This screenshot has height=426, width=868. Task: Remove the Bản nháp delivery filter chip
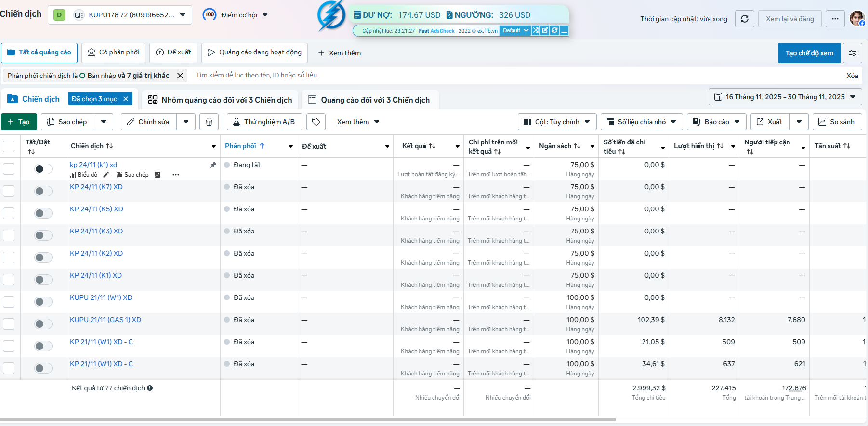pos(180,76)
